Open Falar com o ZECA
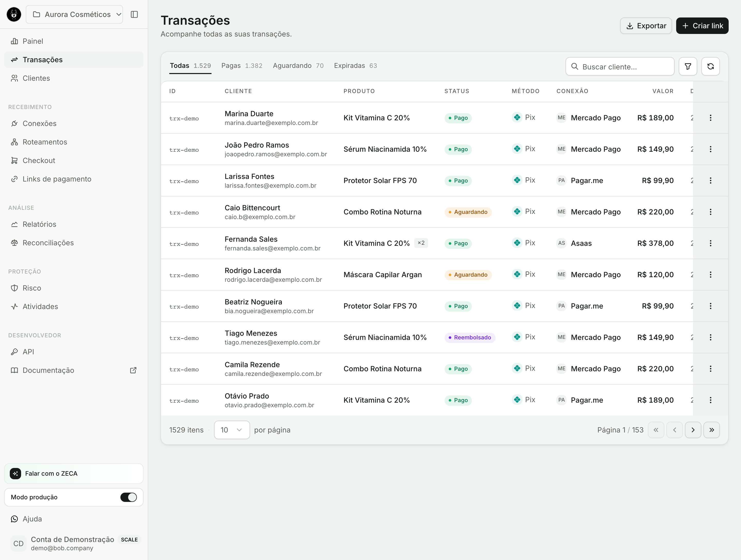Image resolution: width=741 pixels, height=560 pixels. [x=74, y=473]
